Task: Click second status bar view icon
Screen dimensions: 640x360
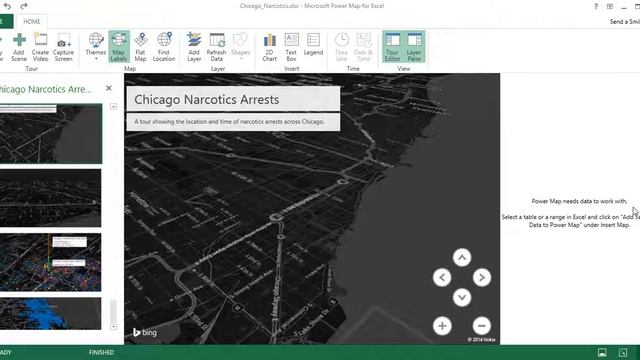Action: [623, 353]
